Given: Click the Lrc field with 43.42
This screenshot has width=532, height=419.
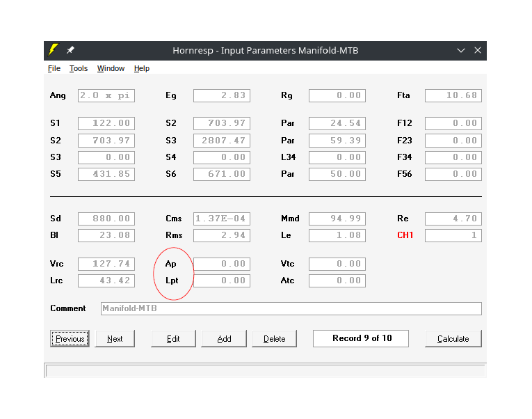Looking at the screenshot, I should [106, 280].
